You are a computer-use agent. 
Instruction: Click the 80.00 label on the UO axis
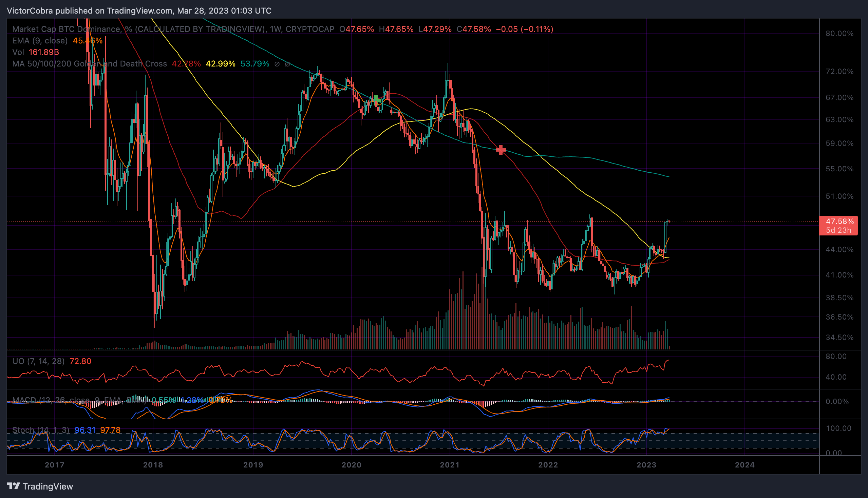click(836, 357)
